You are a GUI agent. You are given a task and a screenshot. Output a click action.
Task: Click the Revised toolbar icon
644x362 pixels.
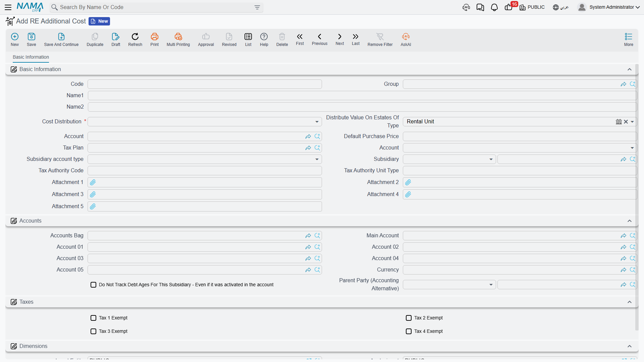tap(229, 40)
